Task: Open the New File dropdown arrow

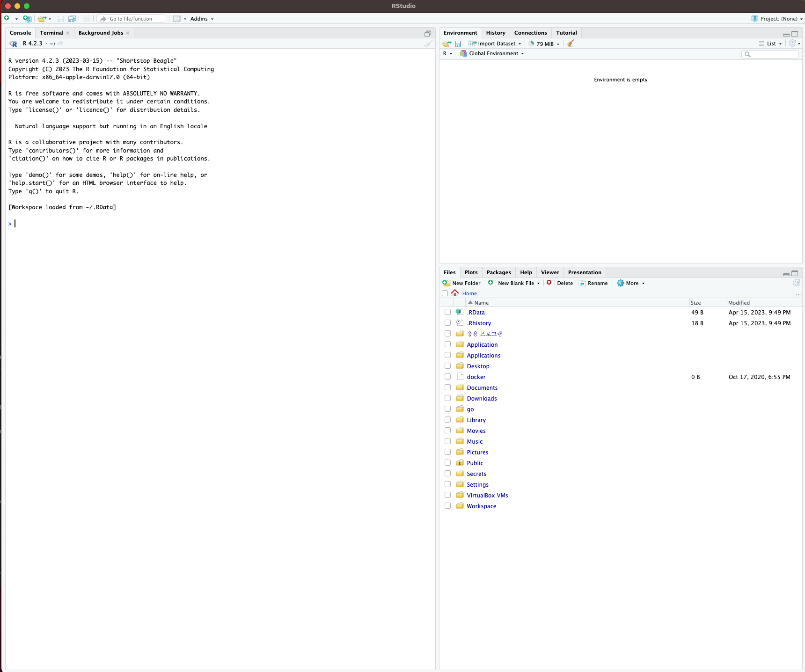Action: 16,19
